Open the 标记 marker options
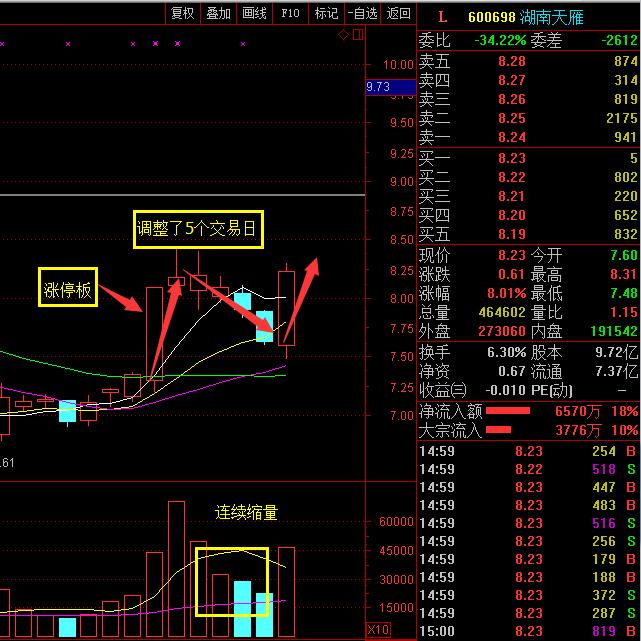 point(326,13)
